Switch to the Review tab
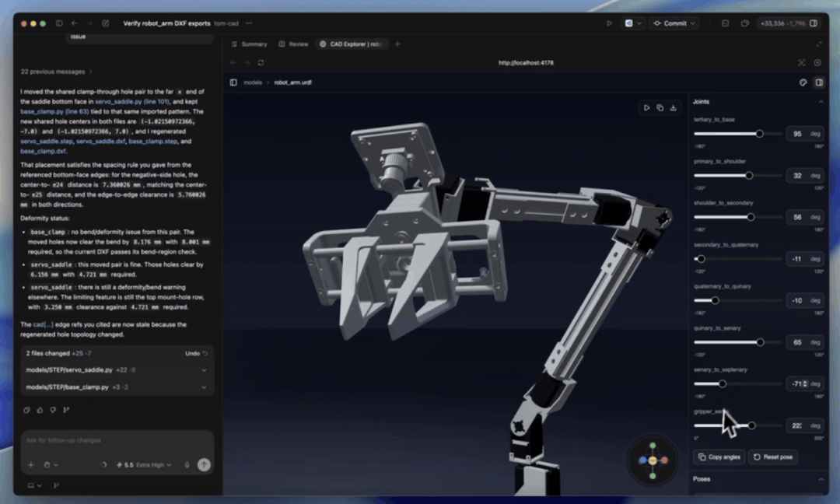 click(x=293, y=44)
